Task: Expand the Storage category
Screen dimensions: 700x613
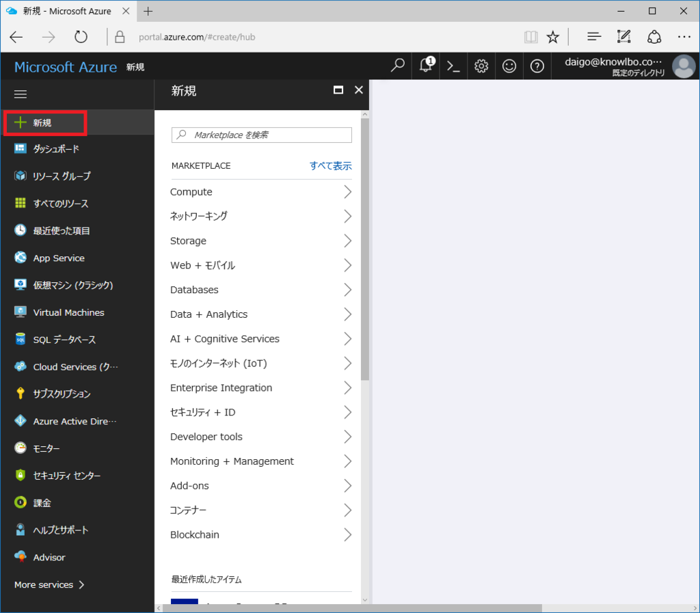Action: (x=260, y=241)
